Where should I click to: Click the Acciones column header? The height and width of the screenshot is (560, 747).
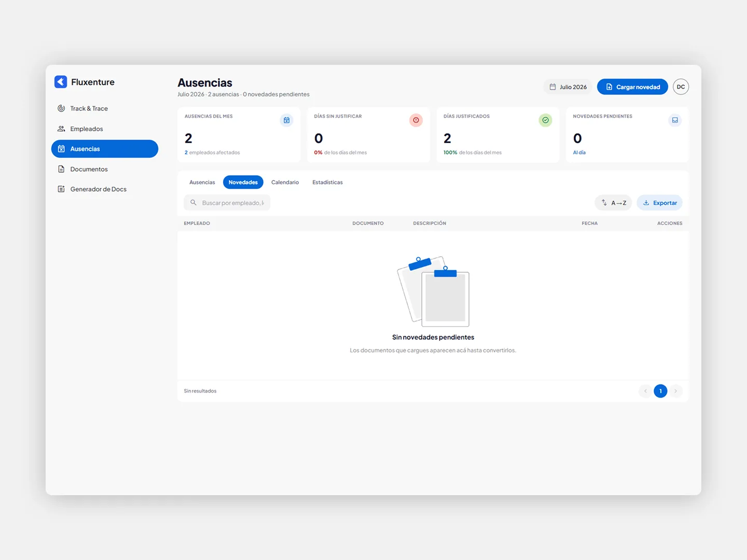670,223
